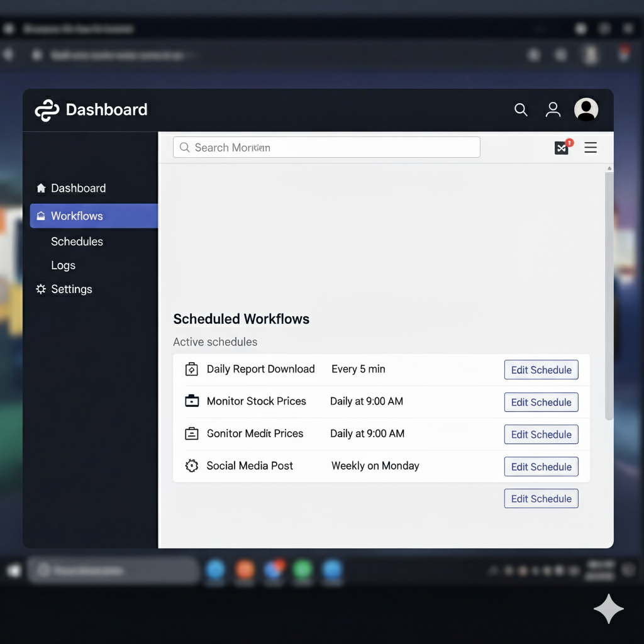The width and height of the screenshot is (644, 644).
Task: Edit Schedule for Monitor Stock Prices
Action: (541, 402)
